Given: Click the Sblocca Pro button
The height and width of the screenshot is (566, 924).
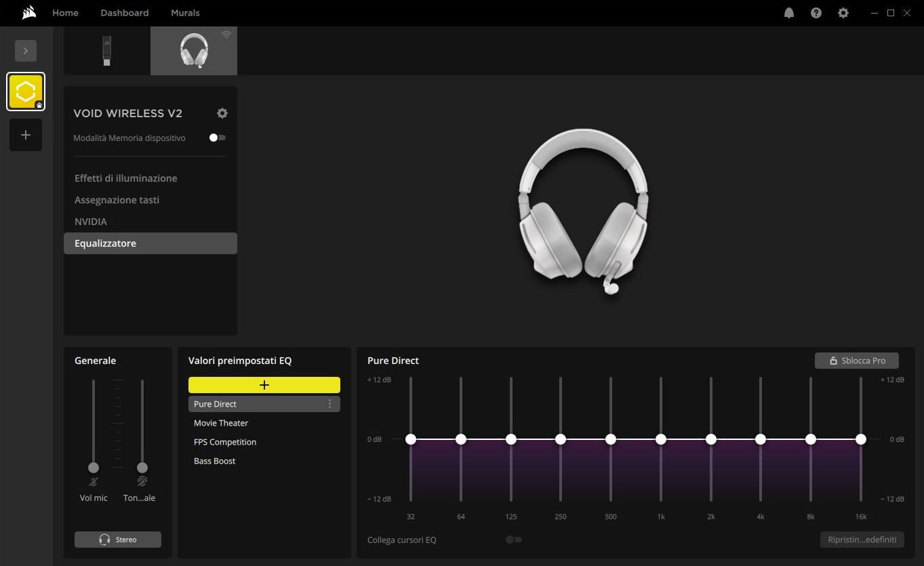Looking at the screenshot, I should point(857,361).
